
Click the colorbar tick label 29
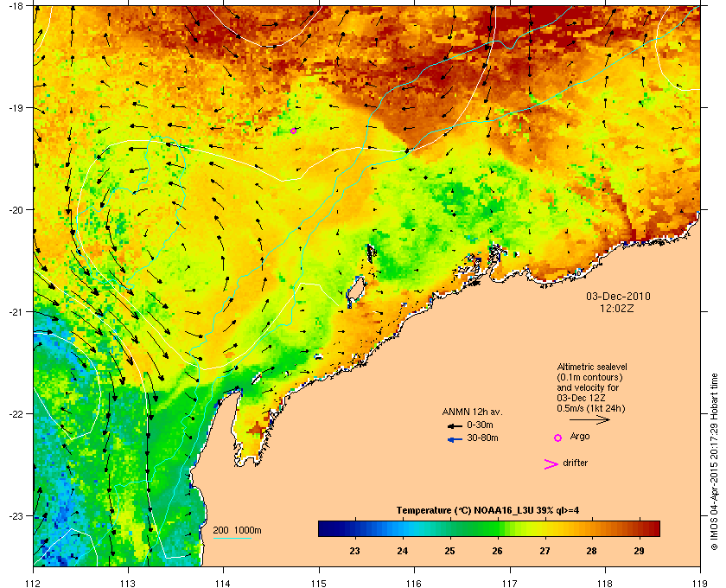coord(639,551)
